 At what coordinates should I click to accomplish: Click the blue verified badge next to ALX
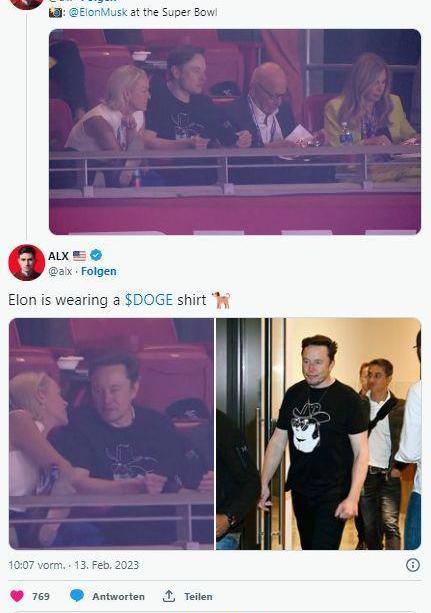[96, 255]
